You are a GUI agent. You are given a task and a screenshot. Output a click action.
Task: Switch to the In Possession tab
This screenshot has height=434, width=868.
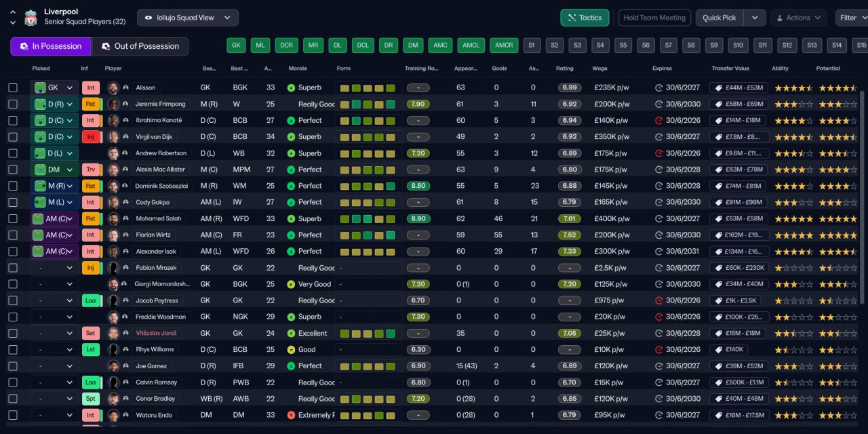[51, 46]
